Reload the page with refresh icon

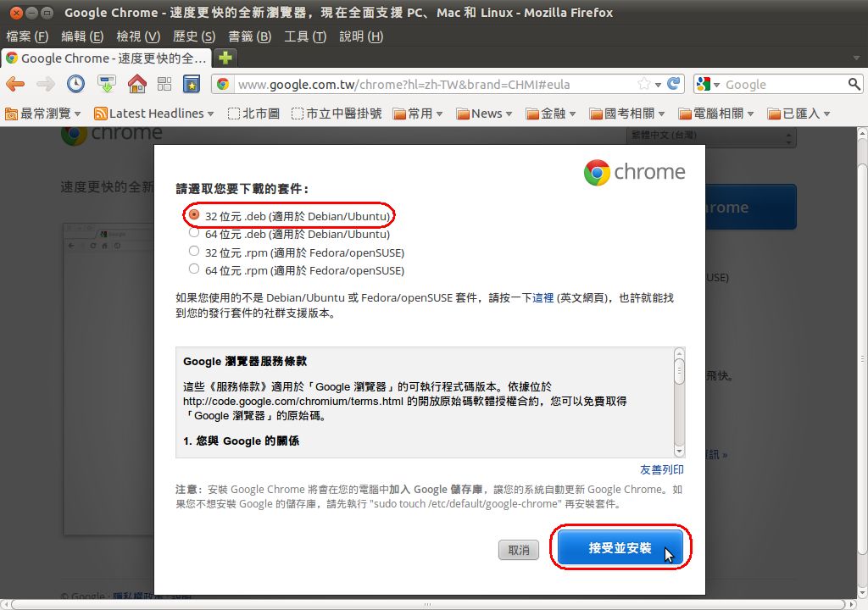pyautogui.click(x=673, y=84)
